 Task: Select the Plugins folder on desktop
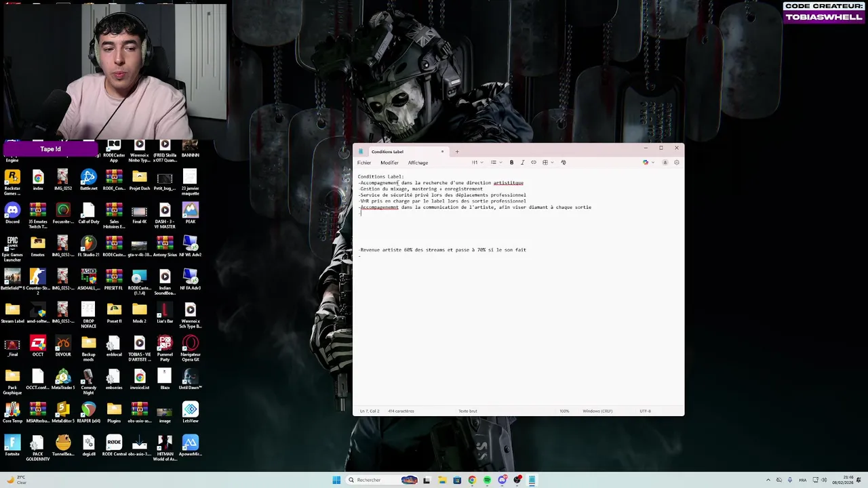(x=114, y=413)
